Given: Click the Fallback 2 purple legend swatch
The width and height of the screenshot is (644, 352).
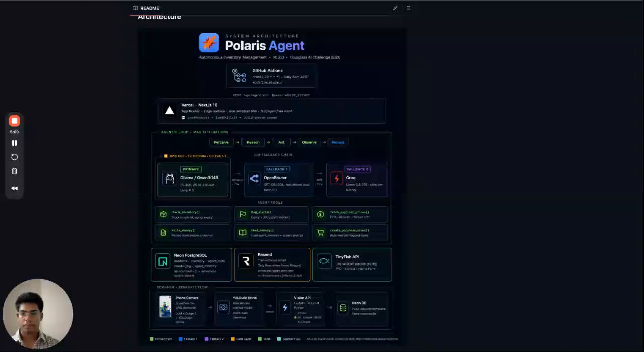Looking at the screenshot, I should coord(207,339).
